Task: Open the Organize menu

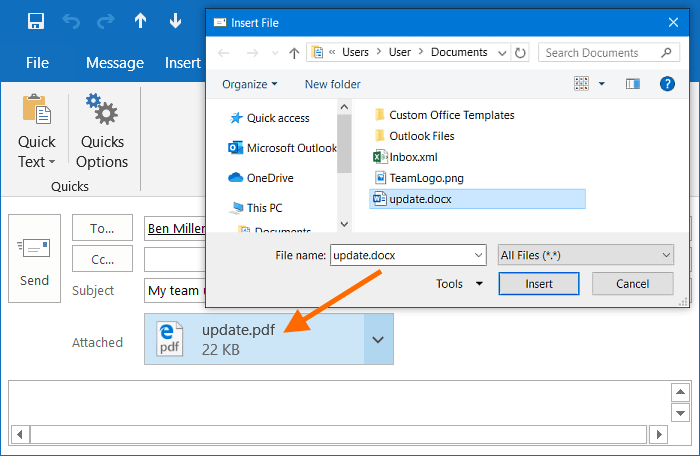Action: pyautogui.click(x=250, y=84)
